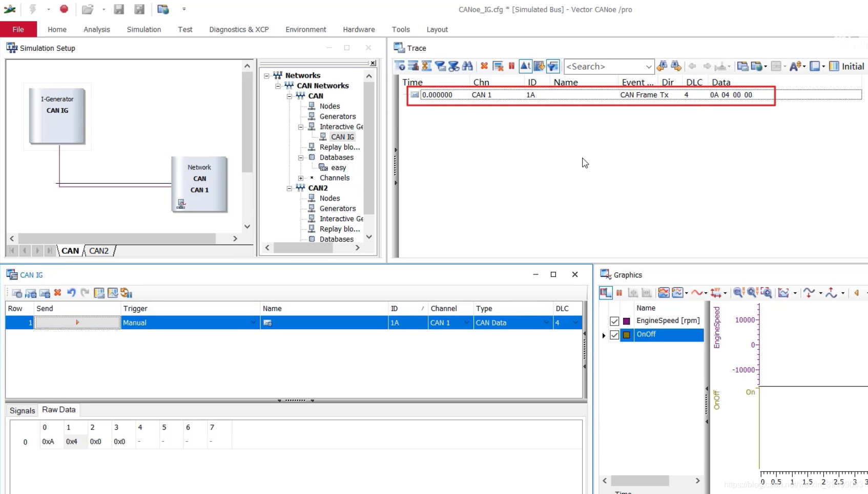Click the Send button for row 1

pos(77,323)
